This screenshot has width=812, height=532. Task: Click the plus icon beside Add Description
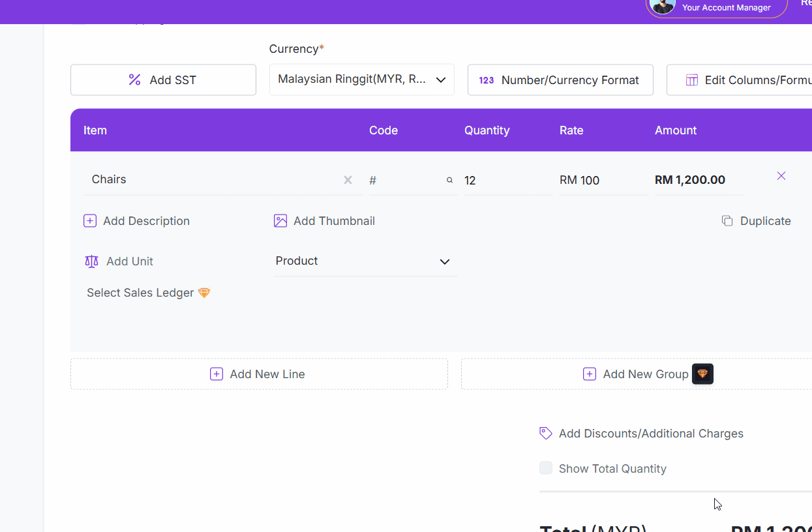(90, 221)
